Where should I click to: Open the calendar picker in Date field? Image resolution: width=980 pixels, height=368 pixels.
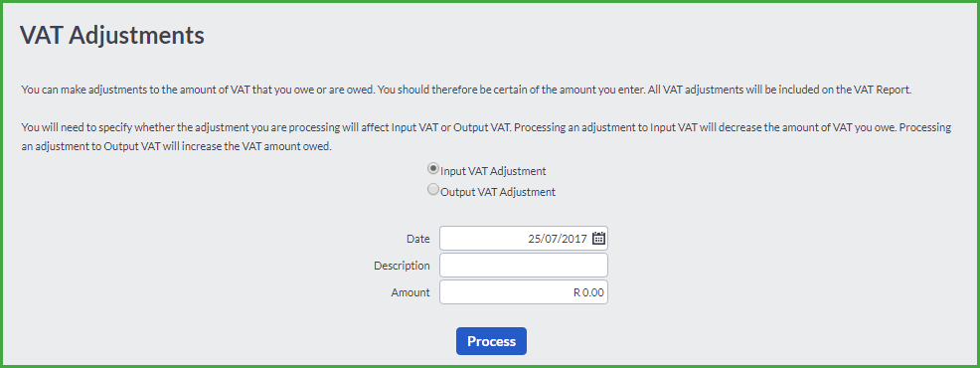[x=598, y=239]
